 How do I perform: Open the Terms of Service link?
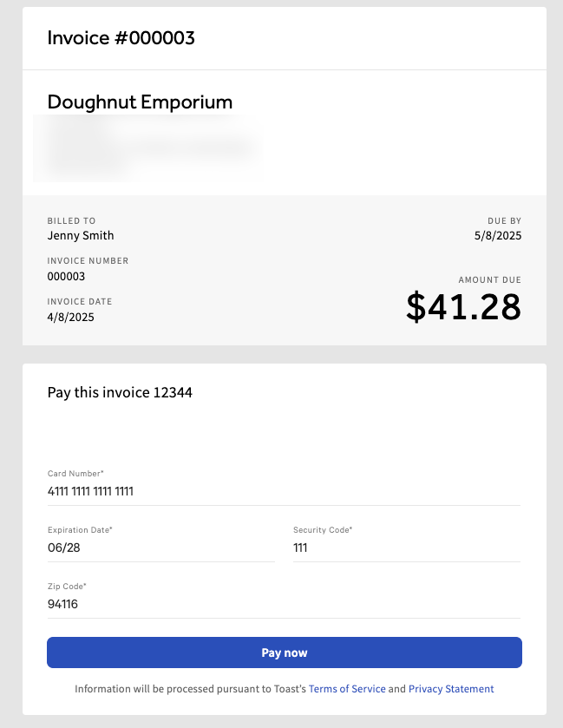click(347, 688)
